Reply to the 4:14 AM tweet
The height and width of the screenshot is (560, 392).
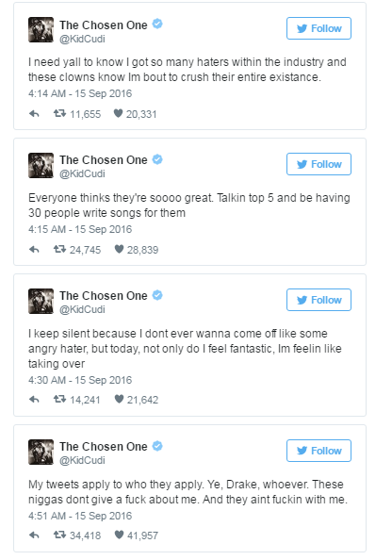click(x=34, y=114)
